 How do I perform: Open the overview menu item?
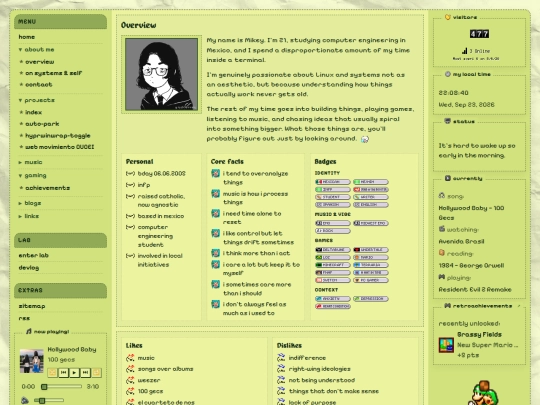[x=40, y=62]
